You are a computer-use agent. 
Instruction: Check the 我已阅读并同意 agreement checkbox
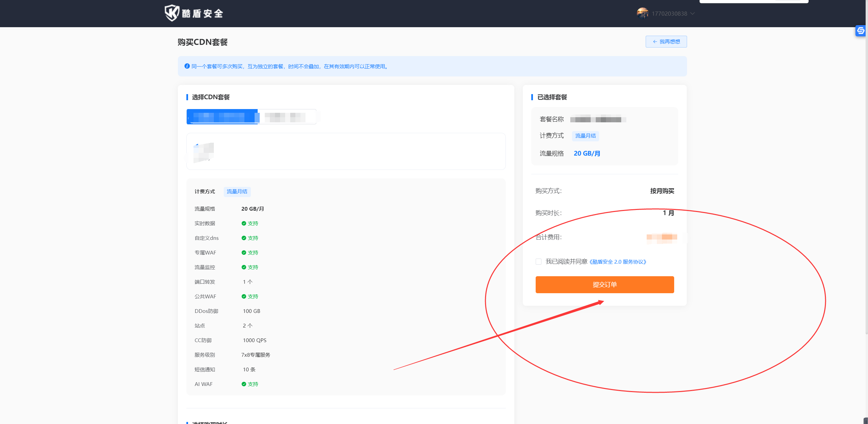point(538,262)
